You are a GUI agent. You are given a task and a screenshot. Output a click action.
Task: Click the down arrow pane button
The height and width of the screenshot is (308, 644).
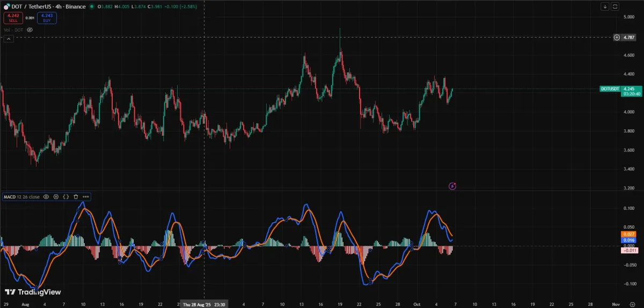click(605, 6)
